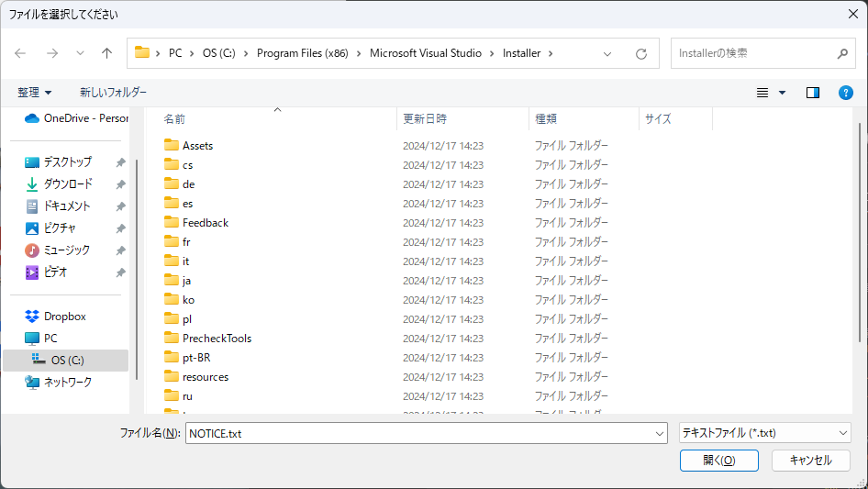Select the pl folder

[x=186, y=319]
